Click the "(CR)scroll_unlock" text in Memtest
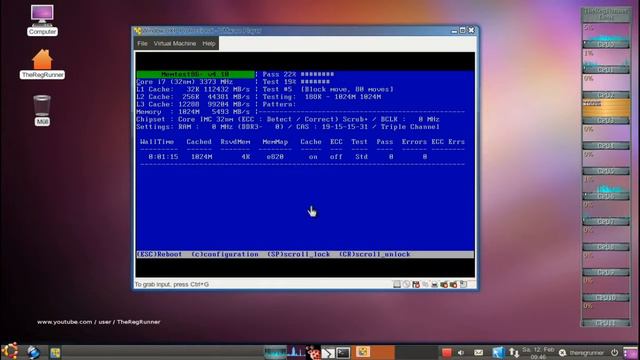640x360 pixels. [x=374, y=254]
